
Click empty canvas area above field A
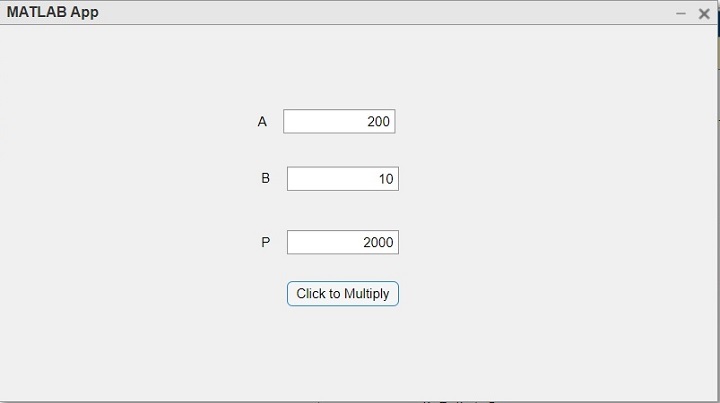pyautogui.click(x=339, y=70)
